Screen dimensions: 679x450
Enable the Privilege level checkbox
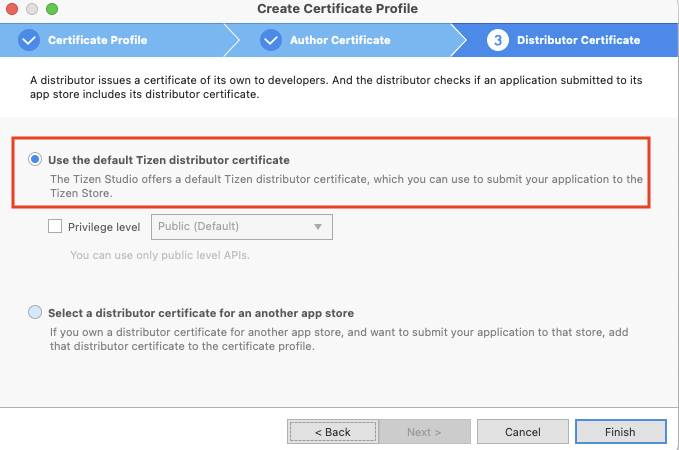point(55,226)
